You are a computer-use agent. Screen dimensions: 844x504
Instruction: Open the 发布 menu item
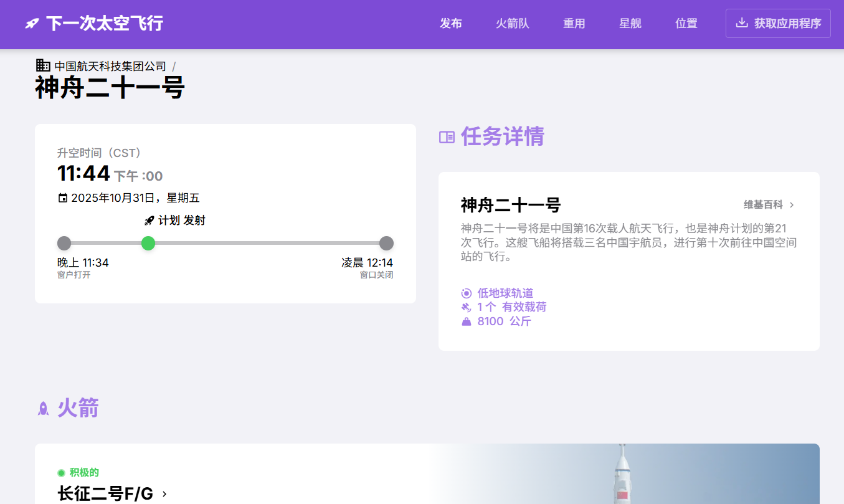[x=451, y=24]
